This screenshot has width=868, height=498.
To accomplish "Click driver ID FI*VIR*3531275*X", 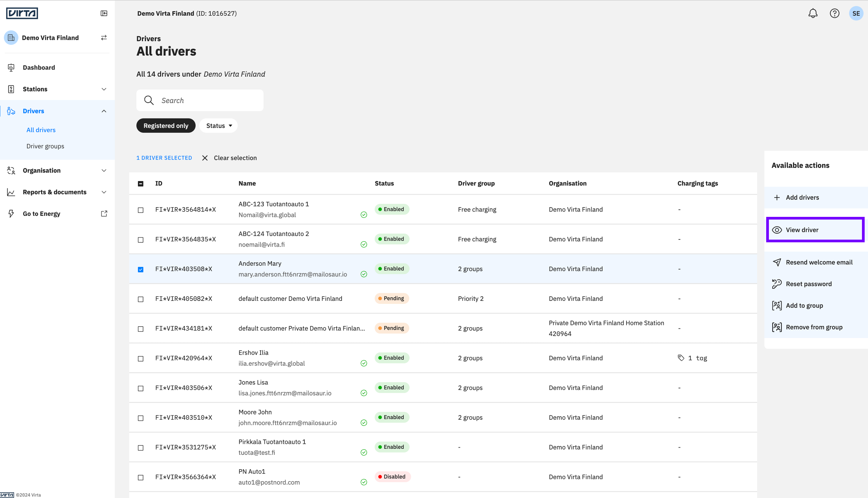I will pyautogui.click(x=186, y=447).
